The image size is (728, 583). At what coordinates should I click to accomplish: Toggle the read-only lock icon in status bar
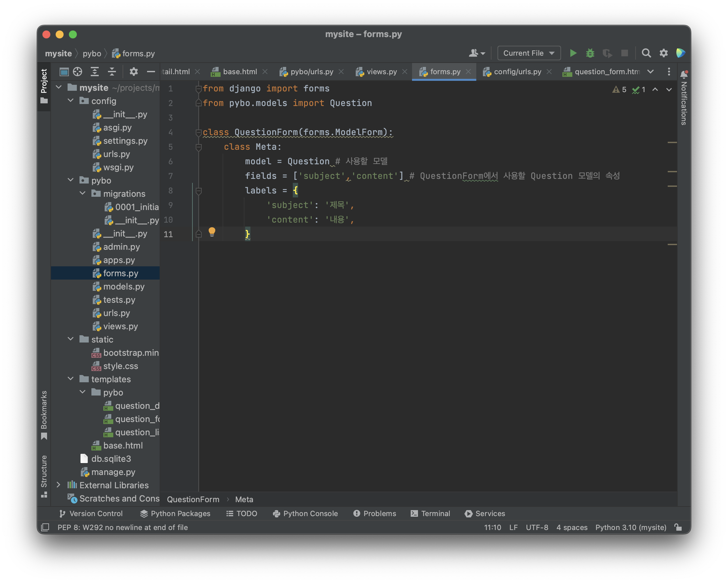coord(678,527)
